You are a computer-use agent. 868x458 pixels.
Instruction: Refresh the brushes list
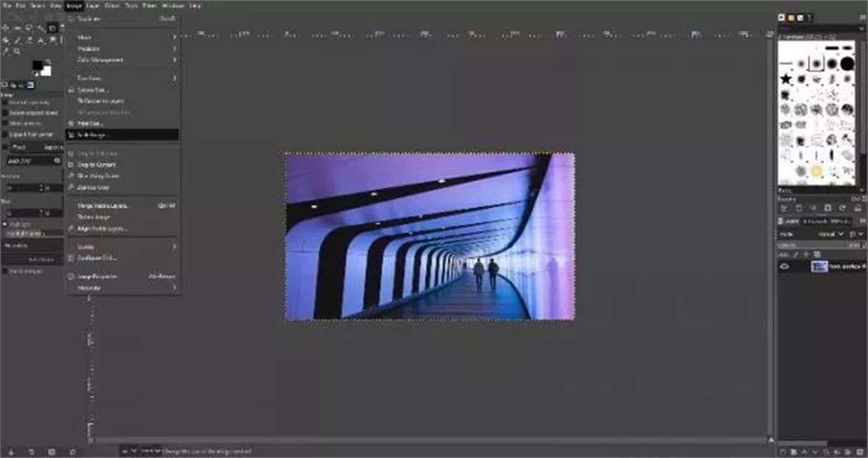842,208
